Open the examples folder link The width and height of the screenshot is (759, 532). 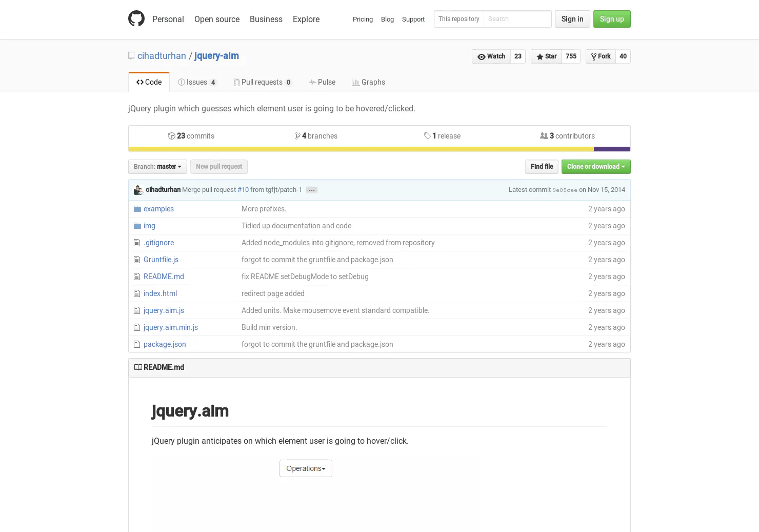point(158,209)
